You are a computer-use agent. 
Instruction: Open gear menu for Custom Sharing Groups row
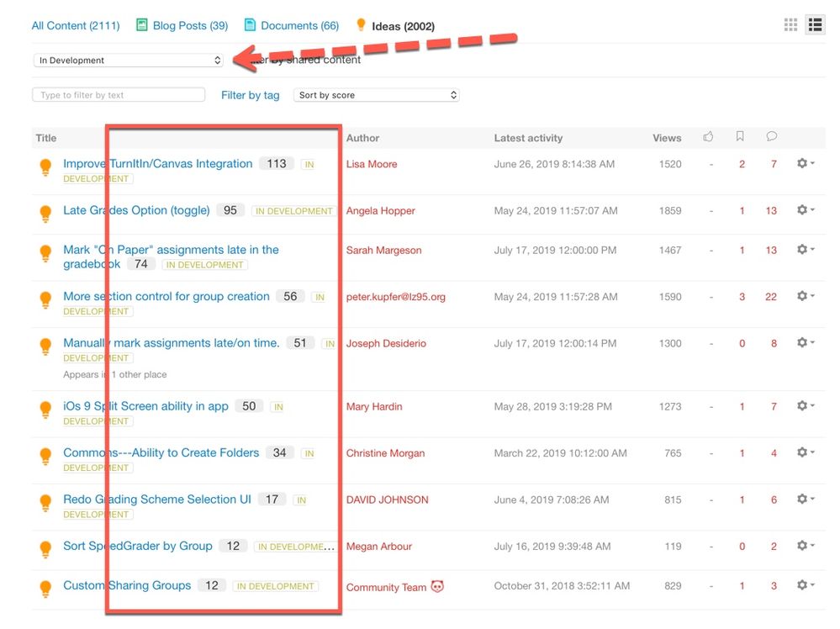point(805,585)
